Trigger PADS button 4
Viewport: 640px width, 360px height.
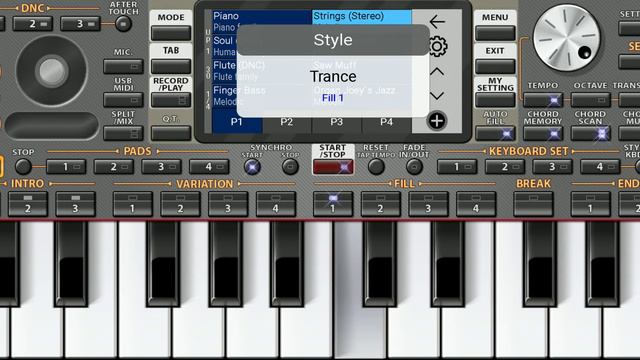(209, 167)
